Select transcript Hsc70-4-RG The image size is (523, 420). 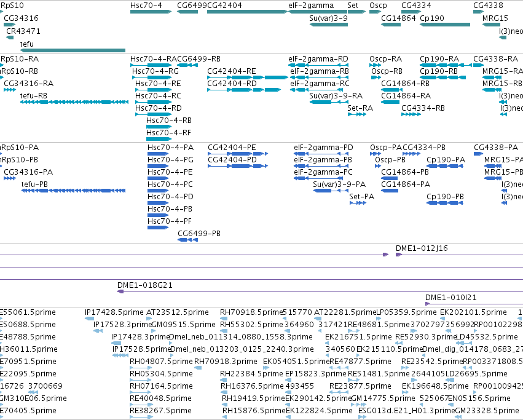(x=152, y=77)
